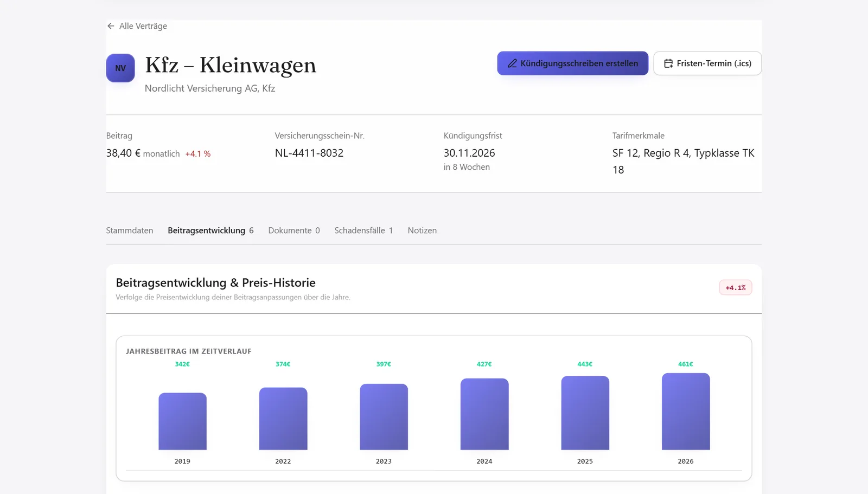The image size is (868, 494).
Task: Click the monthly premium 38,40 €
Action: [123, 153]
